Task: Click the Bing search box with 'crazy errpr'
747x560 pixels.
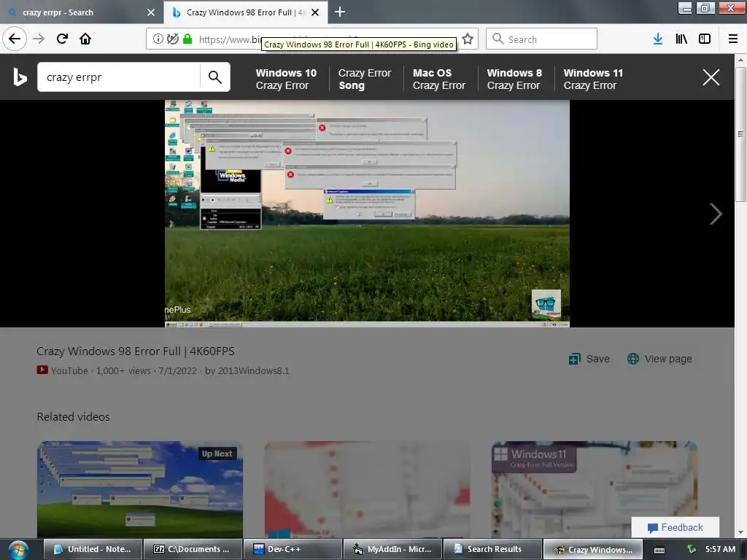Action: pyautogui.click(x=119, y=77)
